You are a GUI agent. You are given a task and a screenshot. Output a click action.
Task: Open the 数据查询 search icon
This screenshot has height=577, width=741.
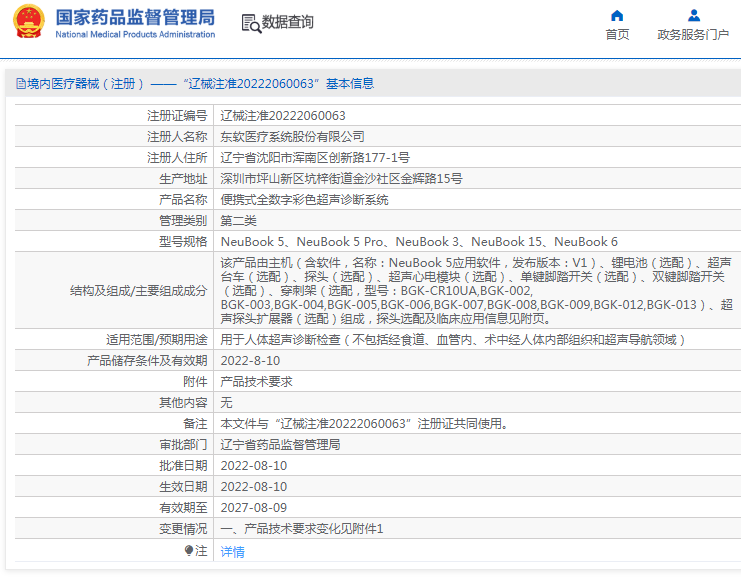[251, 24]
